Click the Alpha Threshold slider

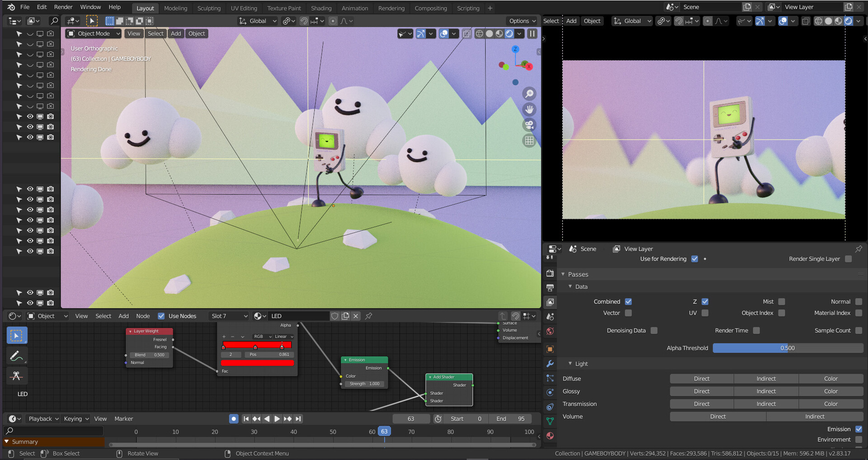click(x=788, y=348)
